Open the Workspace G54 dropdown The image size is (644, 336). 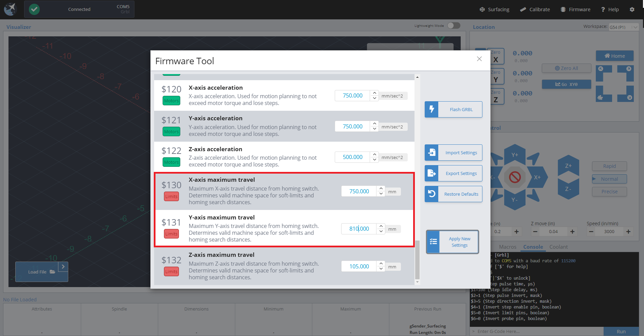click(x=624, y=27)
